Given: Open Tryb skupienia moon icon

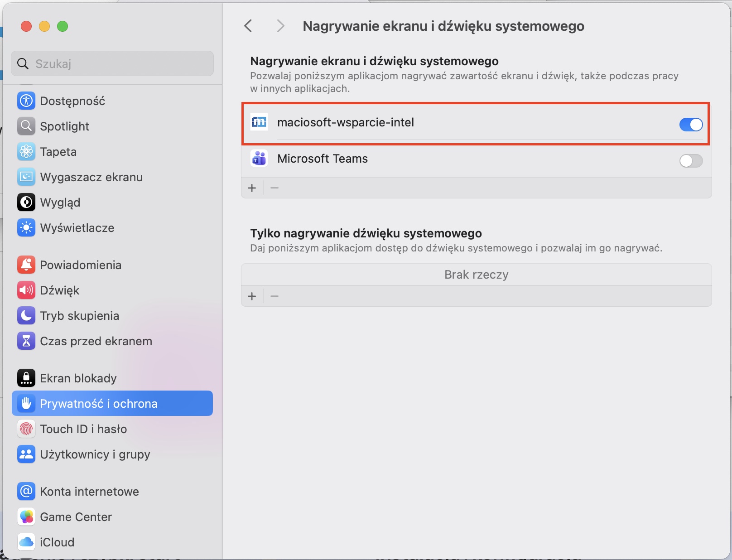Looking at the screenshot, I should coord(26,315).
